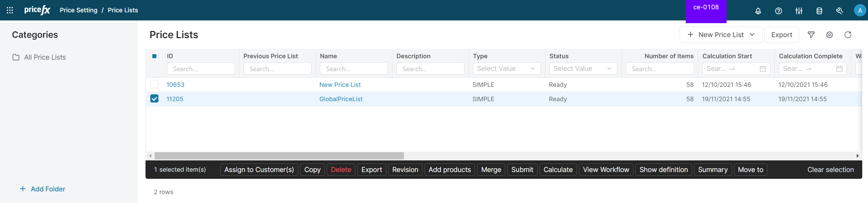Click the horizontal scrollbar of the table
This screenshot has width=868, height=203.
[279, 156]
